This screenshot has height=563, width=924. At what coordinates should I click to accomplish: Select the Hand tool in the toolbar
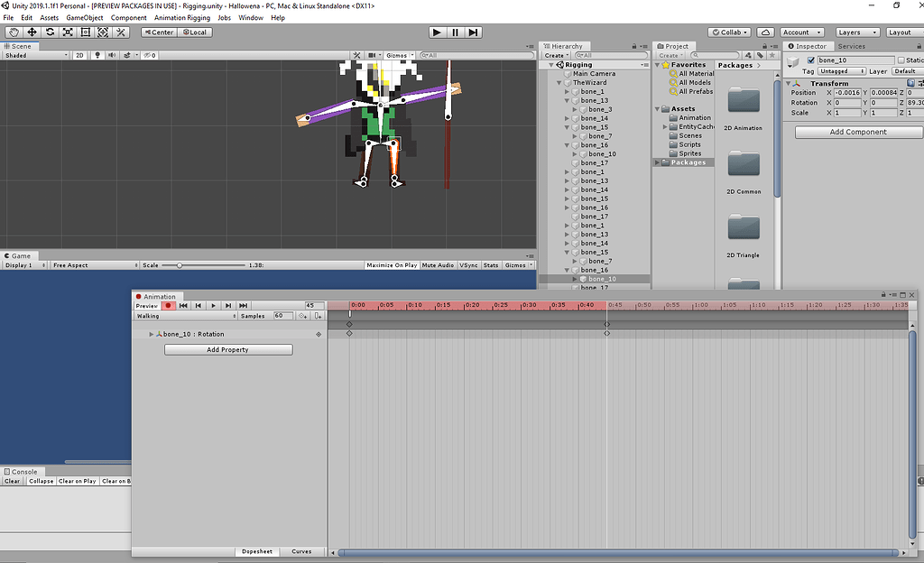coord(14,32)
